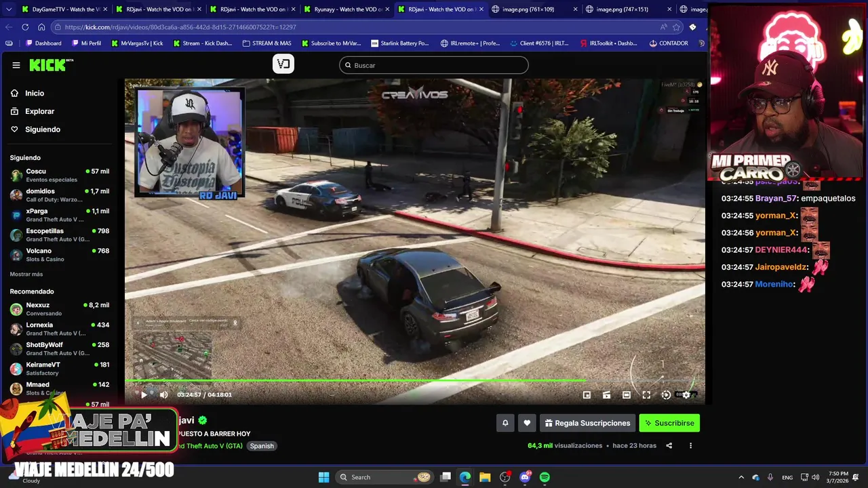Screen dimensions: 868x488
Task: Toggle picture-in-picture mode in player
Action: [x=587, y=395]
